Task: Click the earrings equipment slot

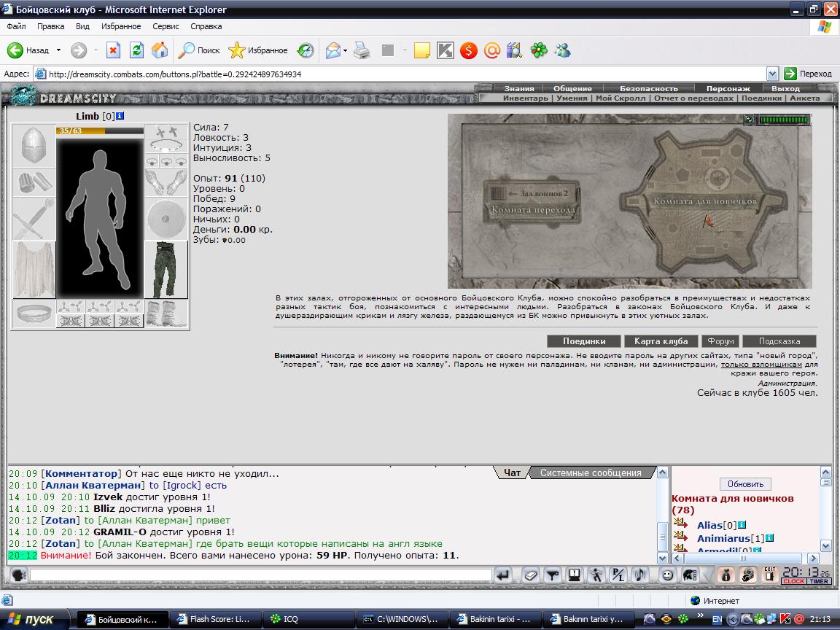Action: point(166,131)
